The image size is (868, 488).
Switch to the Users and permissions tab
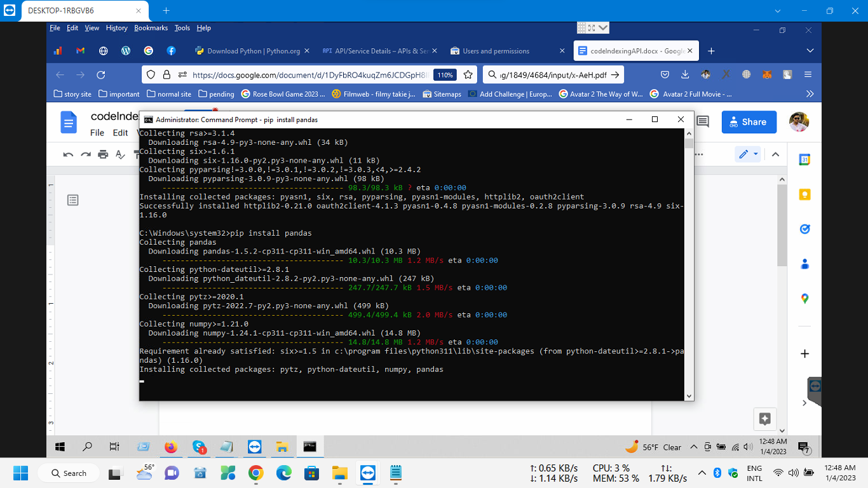tap(496, 51)
